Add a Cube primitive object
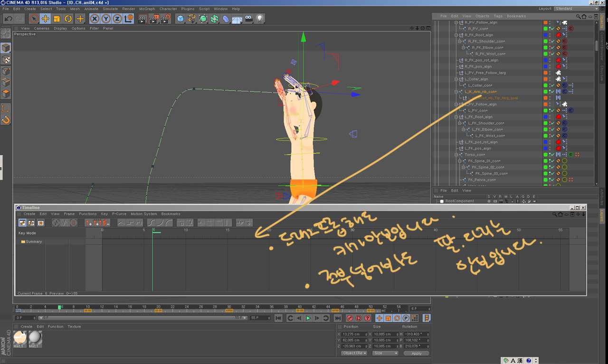Viewport: 608px width, 364px height. click(180, 19)
